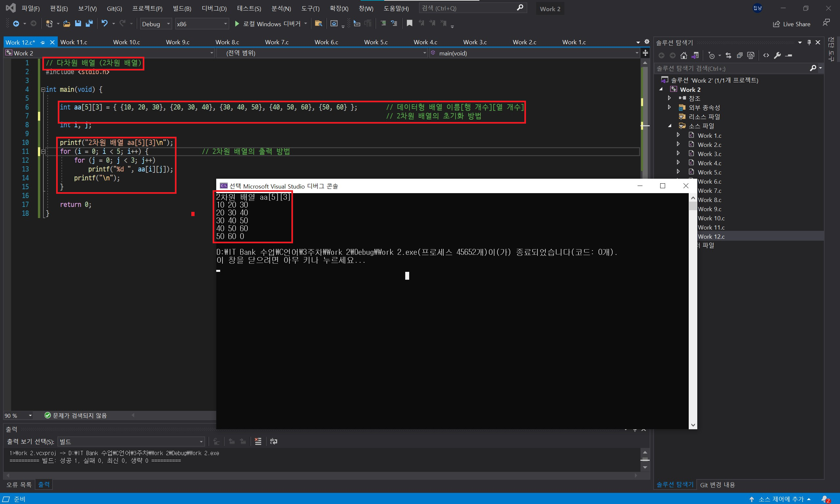This screenshot has height=504, width=840.
Task: Toggle bookmark on current line icon
Action: pos(409,23)
